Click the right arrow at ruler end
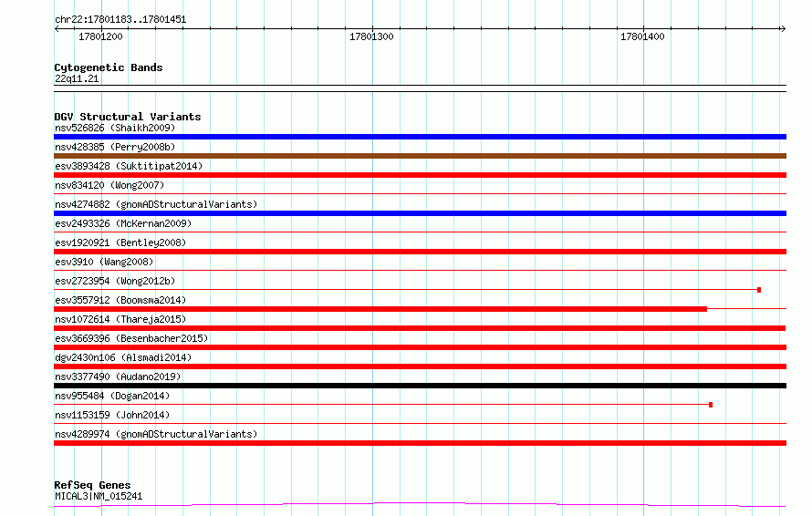The height and width of the screenshot is (516, 812). (x=783, y=29)
